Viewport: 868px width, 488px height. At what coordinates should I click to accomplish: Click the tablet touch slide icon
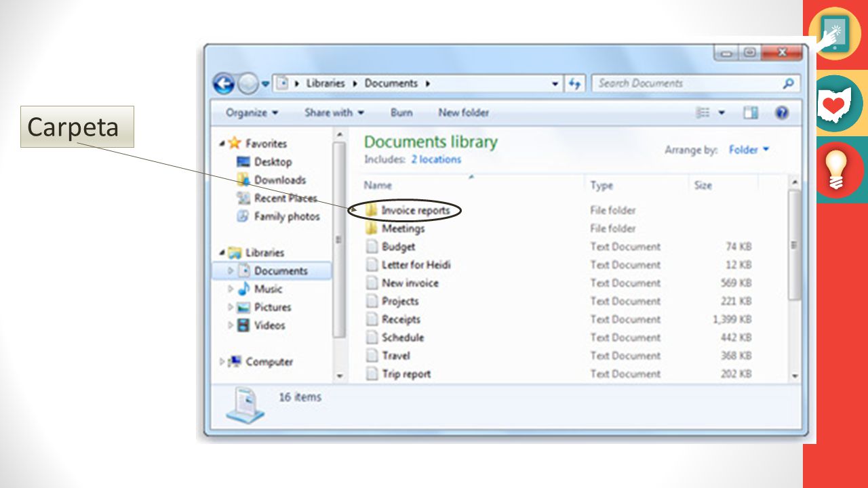pos(835,33)
